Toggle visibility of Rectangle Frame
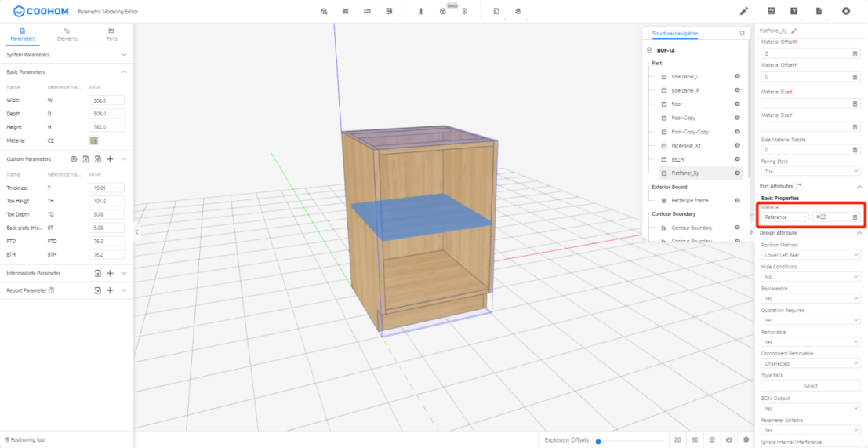Image resolution: width=868 pixels, height=448 pixels. tap(737, 200)
